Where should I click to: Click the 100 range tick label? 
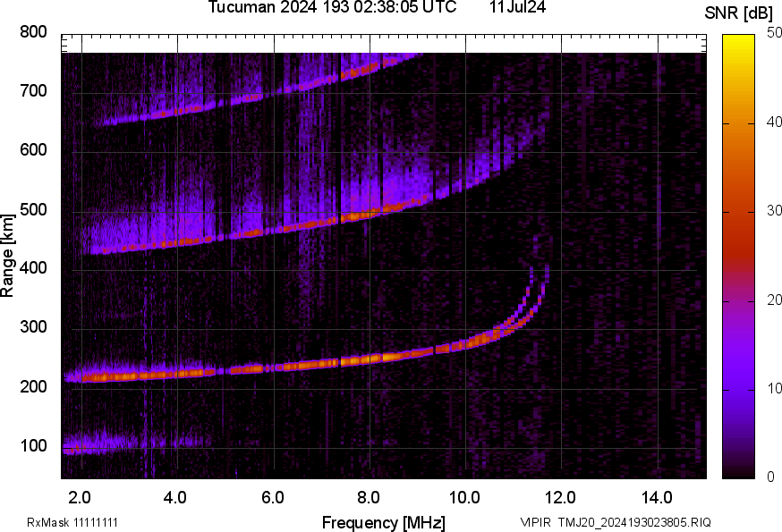[x=34, y=445]
